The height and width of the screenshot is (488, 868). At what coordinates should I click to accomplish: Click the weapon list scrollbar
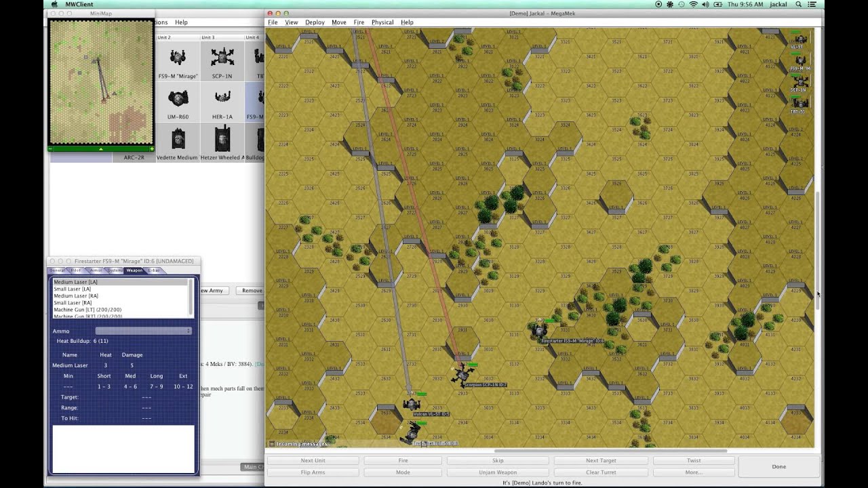click(x=191, y=298)
